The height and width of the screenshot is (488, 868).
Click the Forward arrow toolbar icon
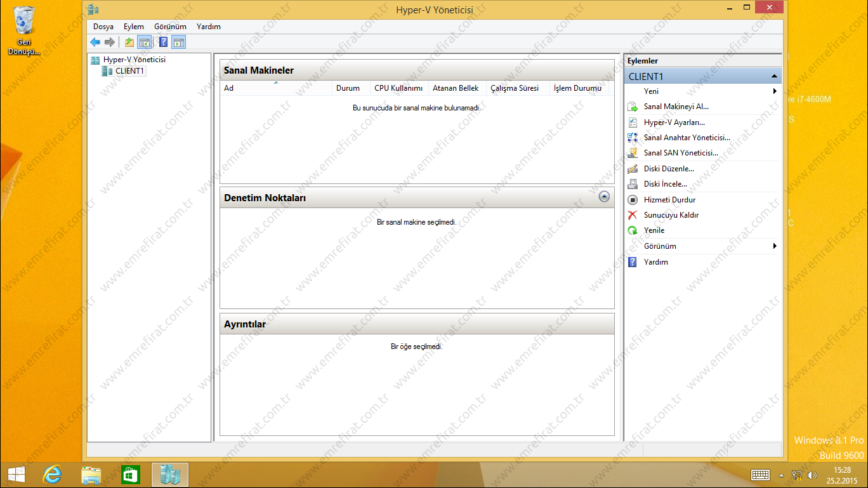pyautogui.click(x=110, y=43)
